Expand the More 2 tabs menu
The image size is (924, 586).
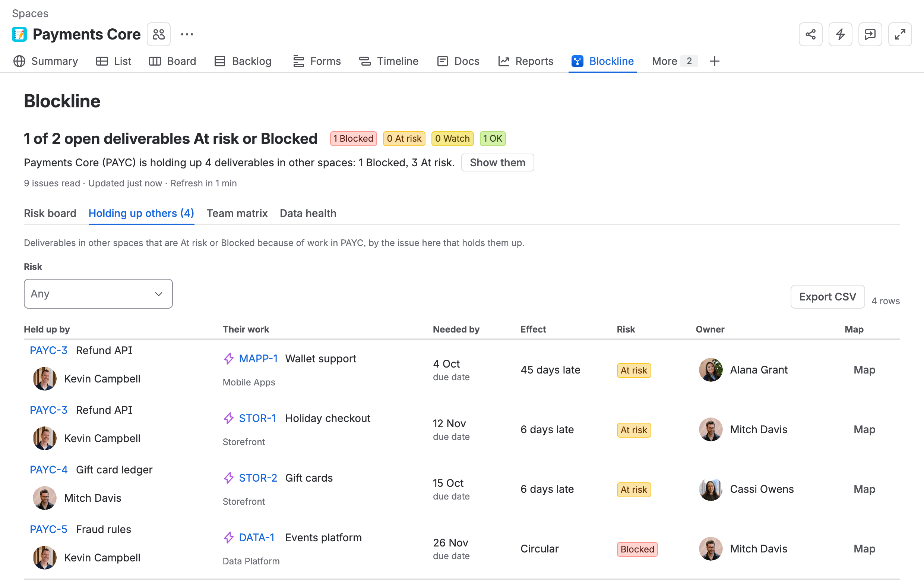pos(674,61)
